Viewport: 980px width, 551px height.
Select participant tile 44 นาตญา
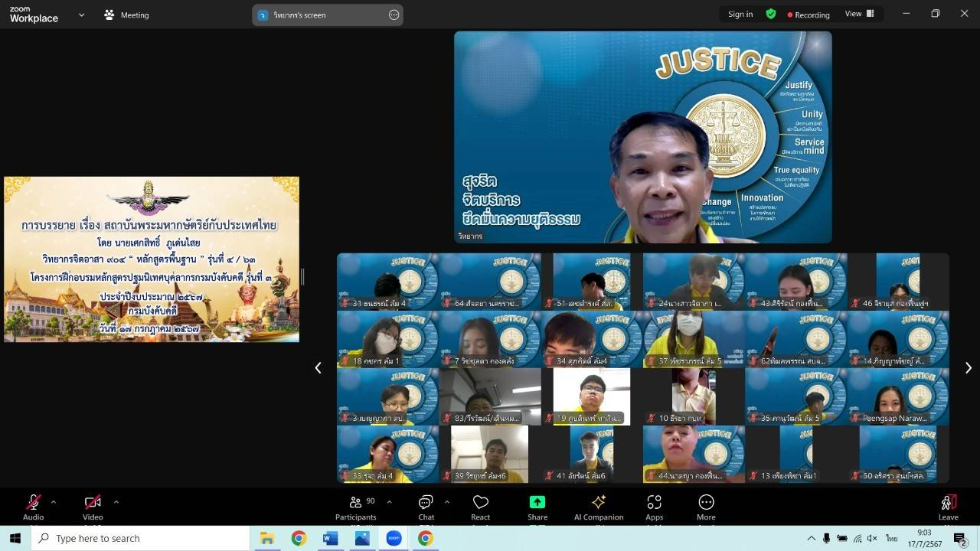pos(694,454)
